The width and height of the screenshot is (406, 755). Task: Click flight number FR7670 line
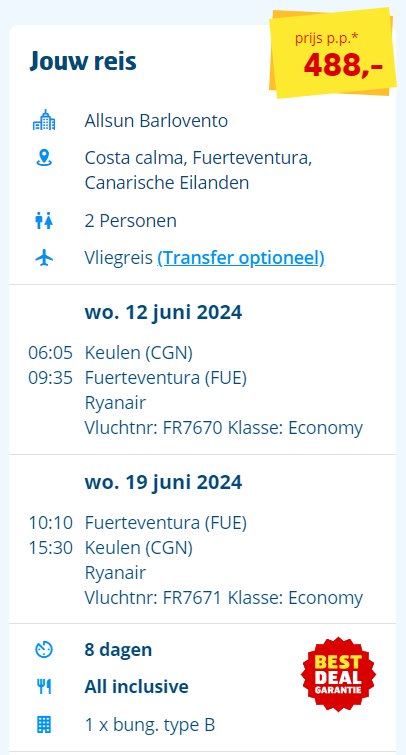tap(223, 428)
